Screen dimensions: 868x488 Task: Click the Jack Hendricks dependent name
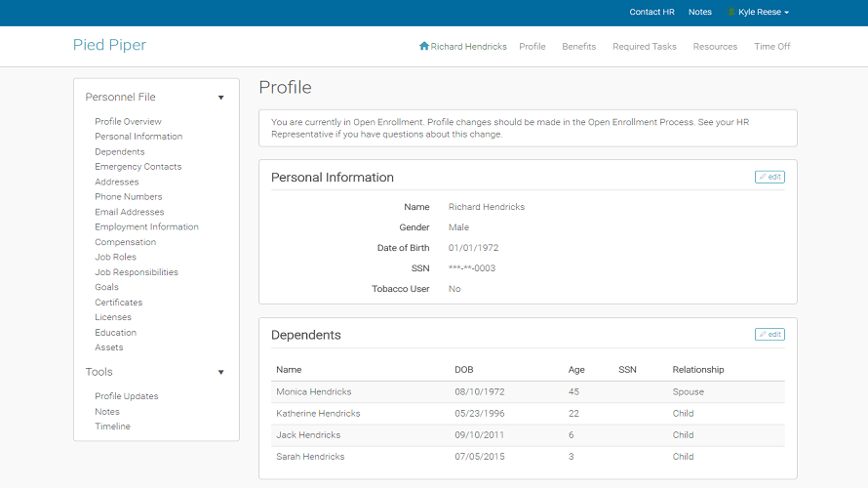[x=308, y=435]
